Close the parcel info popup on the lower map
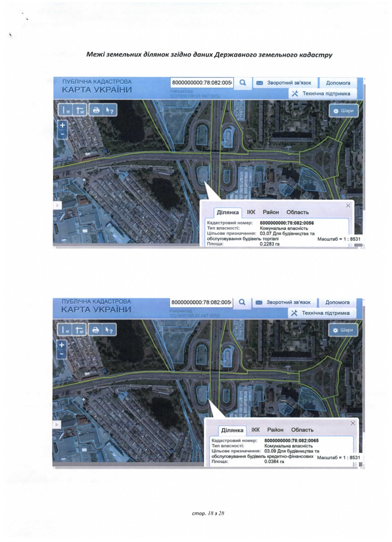Image resolution: width=392 pixels, height=542 pixels. [352, 423]
